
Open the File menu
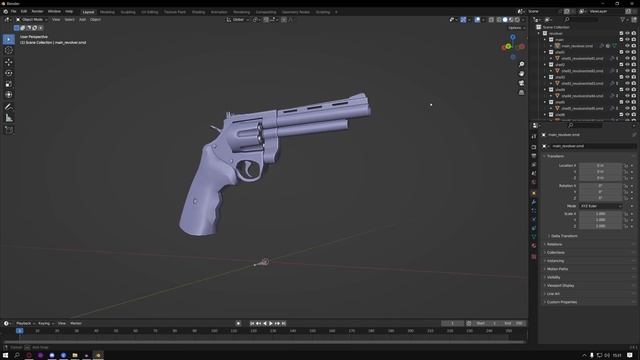pyautogui.click(x=13, y=11)
